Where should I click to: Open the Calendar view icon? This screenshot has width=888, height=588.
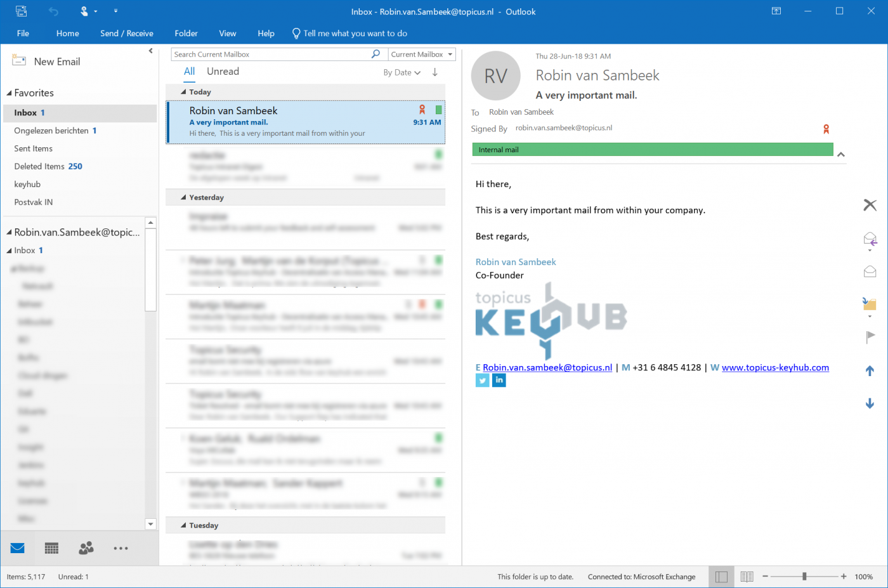pos(52,548)
